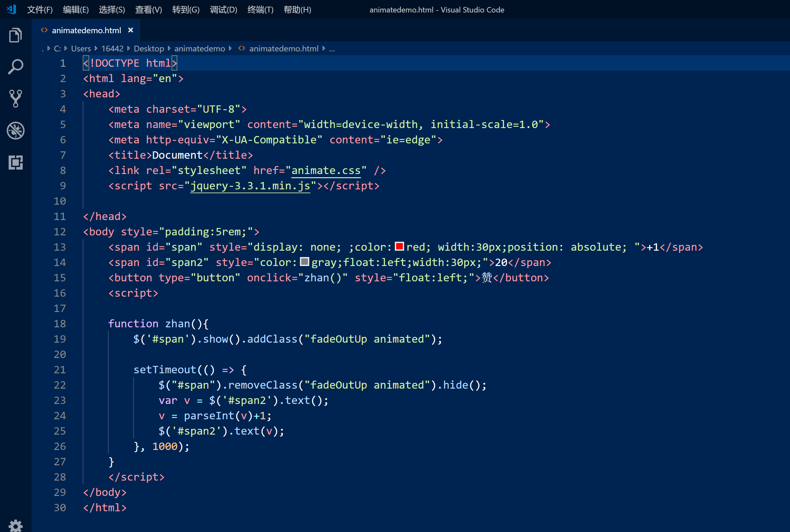The width and height of the screenshot is (790, 532).
Task: Open the Search view in activity bar
Action: (15, 66)
